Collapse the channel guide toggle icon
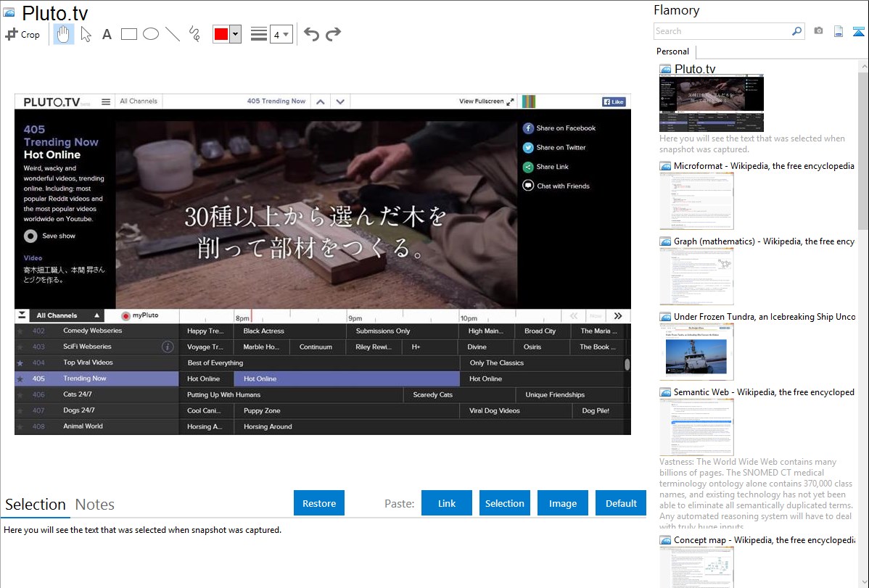This screenshot has height=588, width=869. 22,315
